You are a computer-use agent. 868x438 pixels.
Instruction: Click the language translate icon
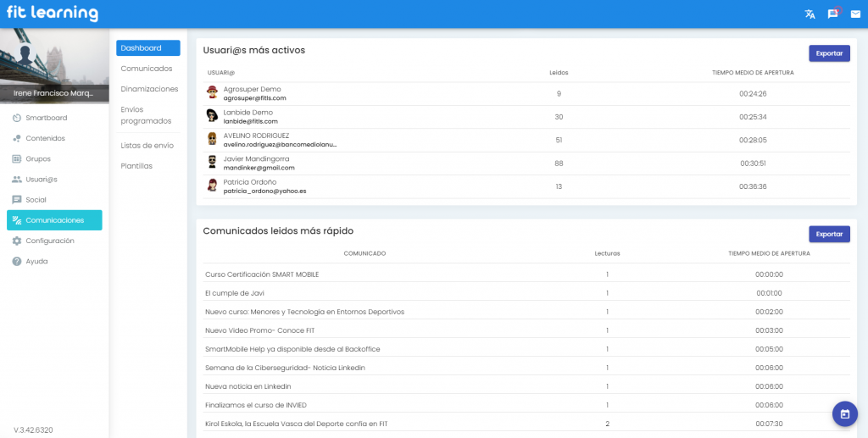click(810, 14)
